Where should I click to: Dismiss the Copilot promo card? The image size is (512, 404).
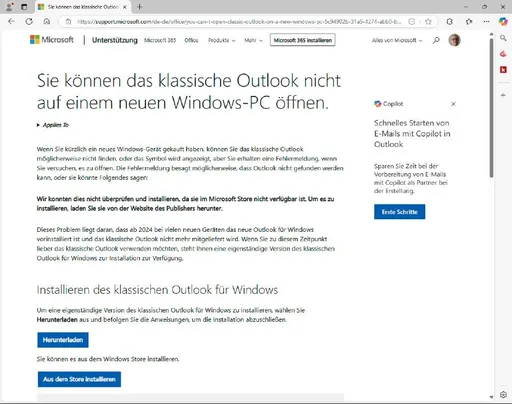[453, 104]
